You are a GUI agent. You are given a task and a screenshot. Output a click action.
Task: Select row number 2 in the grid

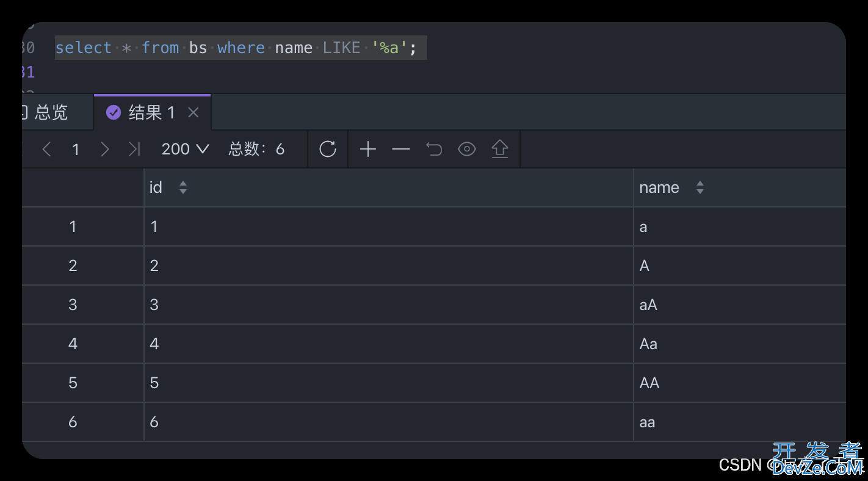click(x=82, y=266)
